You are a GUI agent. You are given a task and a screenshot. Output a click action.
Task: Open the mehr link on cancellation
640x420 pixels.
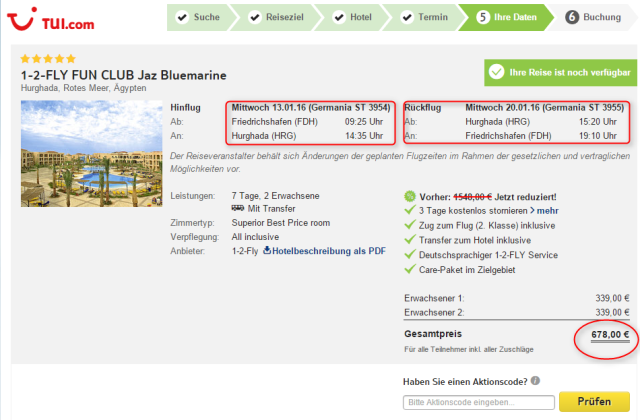click(547, 211)
